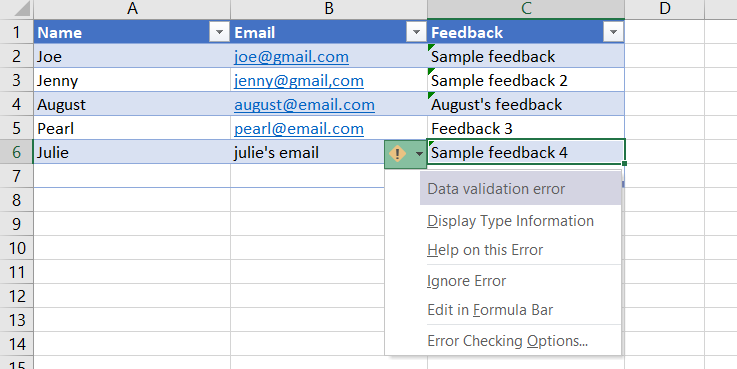Select row 6 header
This screenshot has width=737, height=369.
16,152
